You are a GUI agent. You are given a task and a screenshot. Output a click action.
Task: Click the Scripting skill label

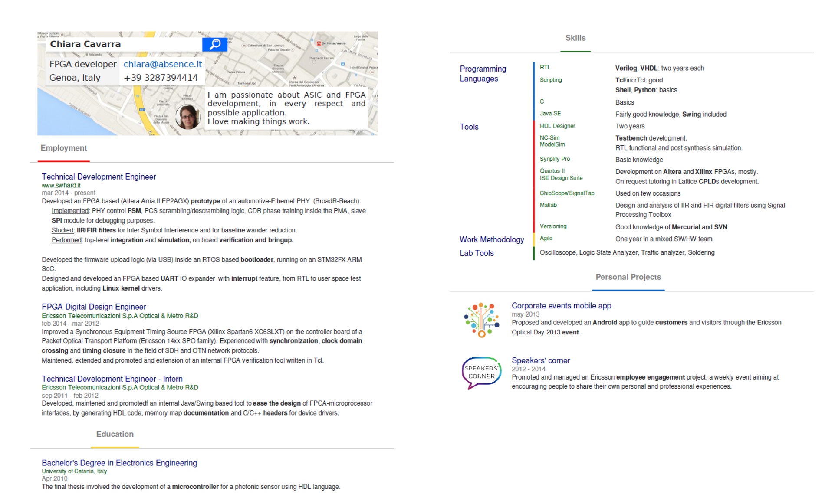(551, 80)
